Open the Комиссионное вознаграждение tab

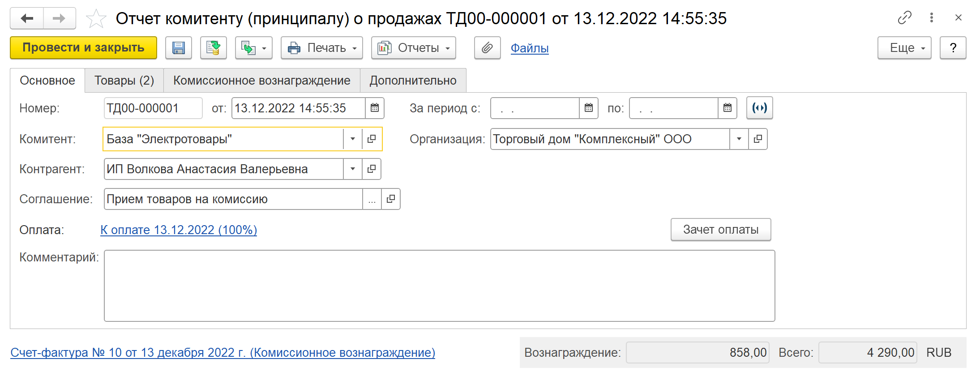(261, 81)
